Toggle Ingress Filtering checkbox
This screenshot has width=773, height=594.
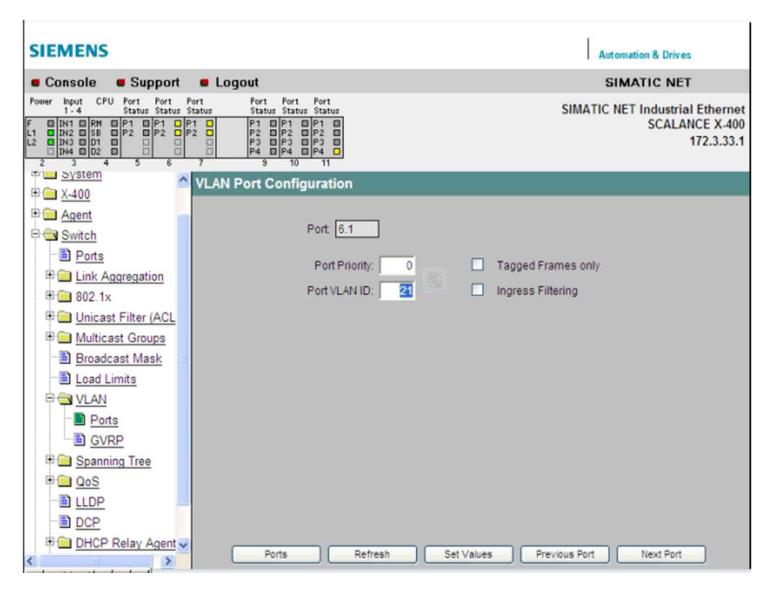477,291
